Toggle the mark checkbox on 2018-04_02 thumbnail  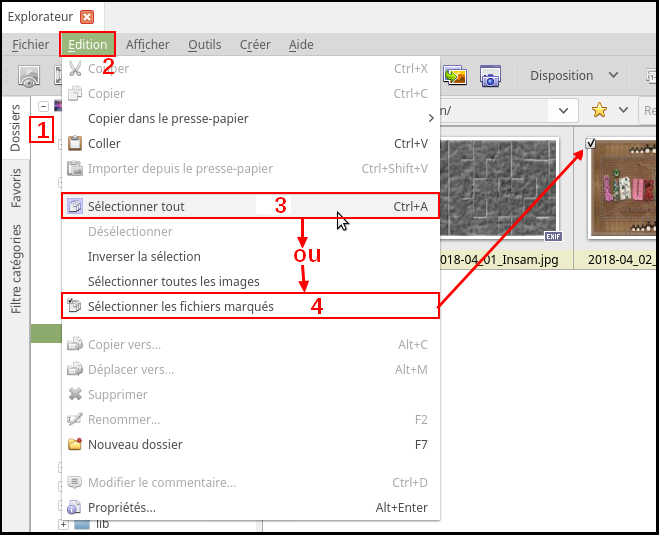[x=590, y=143]
